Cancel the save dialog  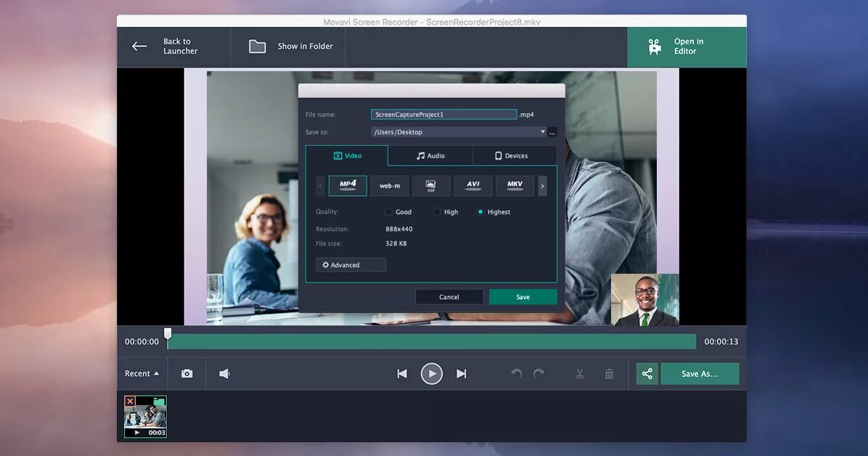pyautogui.click(x=449, y=297)
